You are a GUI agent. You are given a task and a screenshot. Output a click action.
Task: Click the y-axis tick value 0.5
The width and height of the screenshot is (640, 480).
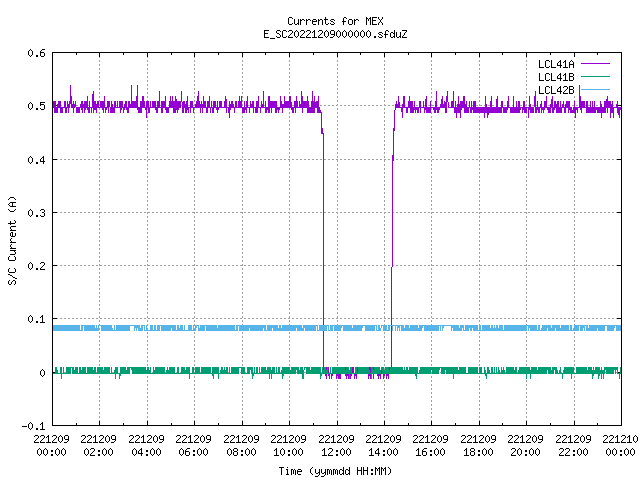tap(36, 106)
